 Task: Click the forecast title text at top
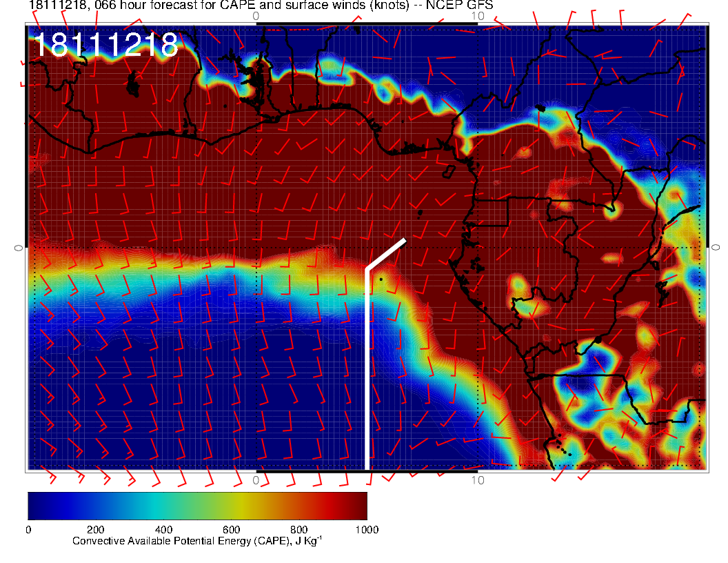pos(261,6)
